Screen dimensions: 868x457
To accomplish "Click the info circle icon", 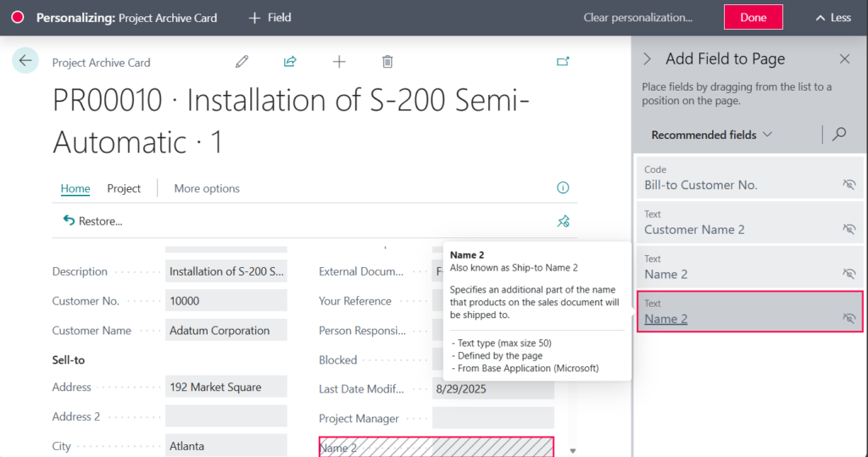I will coord(563,188).
